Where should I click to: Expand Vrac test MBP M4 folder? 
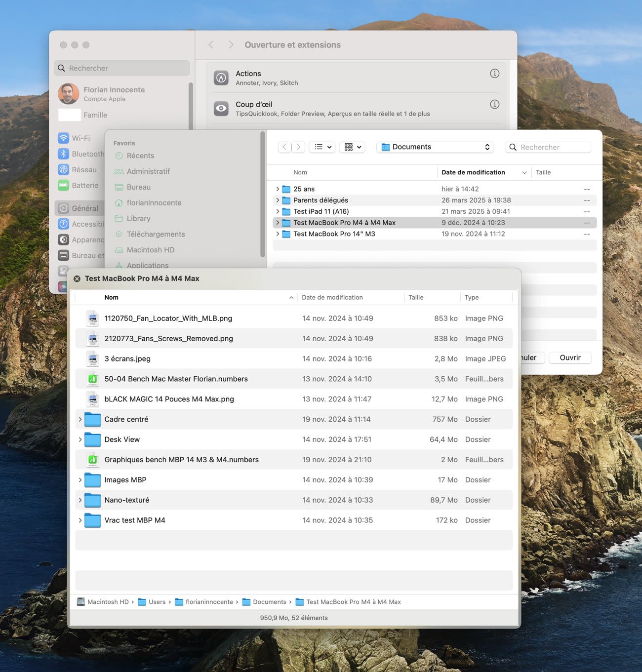(80, 520)
